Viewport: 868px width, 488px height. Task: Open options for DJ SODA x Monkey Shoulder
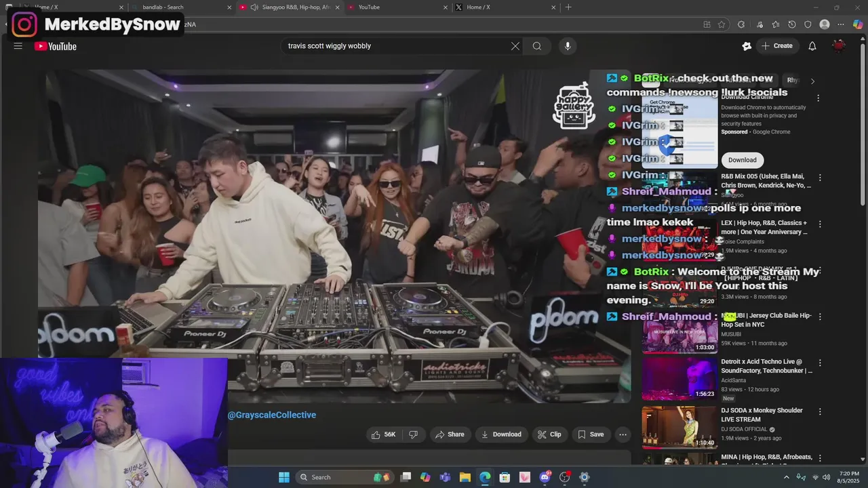point(820,411)
